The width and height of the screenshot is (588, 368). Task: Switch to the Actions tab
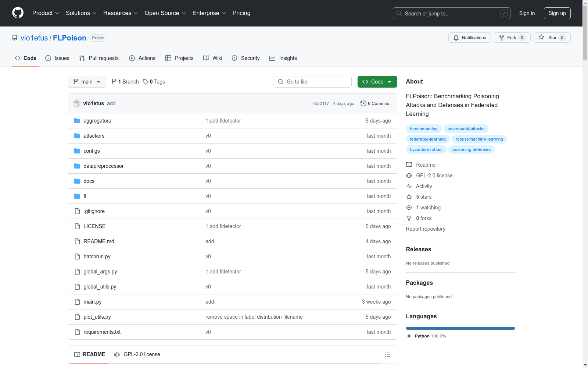pos(142,58)
